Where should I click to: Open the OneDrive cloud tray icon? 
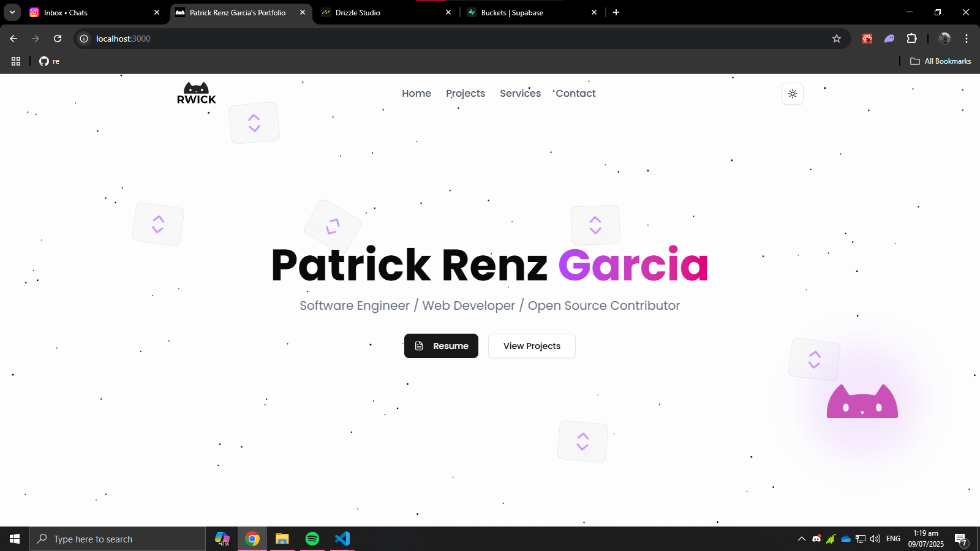846,539
